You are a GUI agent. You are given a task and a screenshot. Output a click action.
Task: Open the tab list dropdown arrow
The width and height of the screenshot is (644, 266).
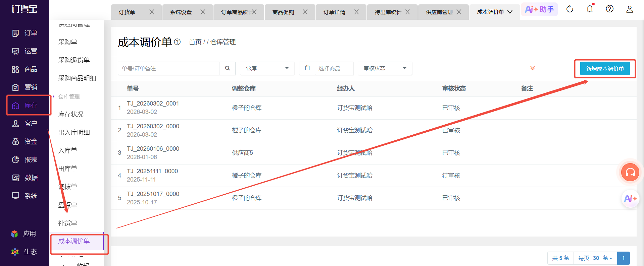510,12
